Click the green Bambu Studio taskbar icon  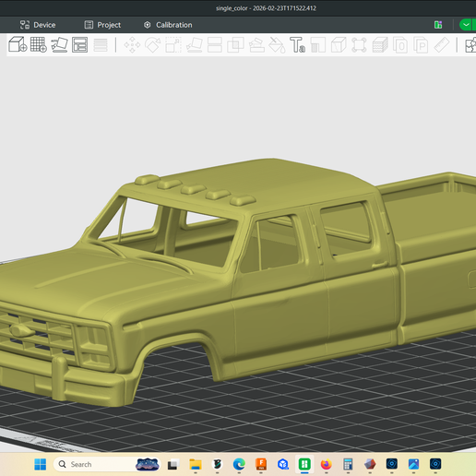pos(304,464)
